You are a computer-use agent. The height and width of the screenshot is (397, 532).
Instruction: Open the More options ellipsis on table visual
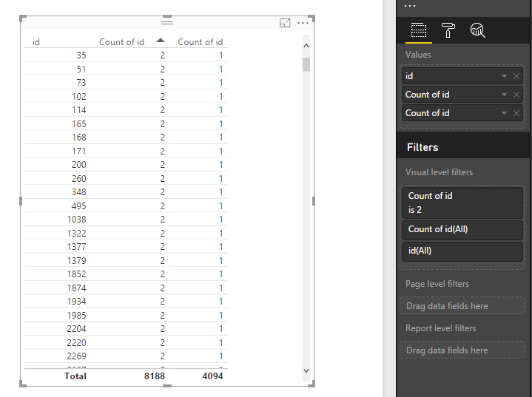303,23
